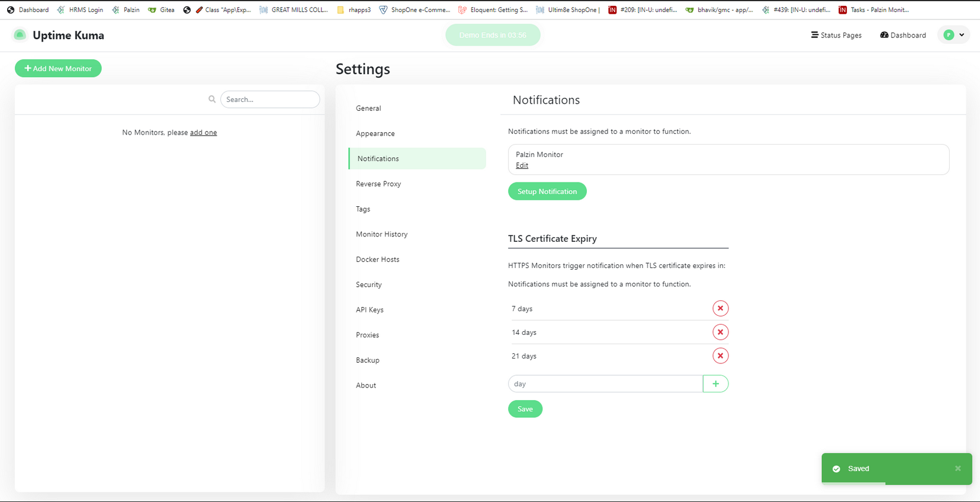Click the Setup Notification button

547,191
